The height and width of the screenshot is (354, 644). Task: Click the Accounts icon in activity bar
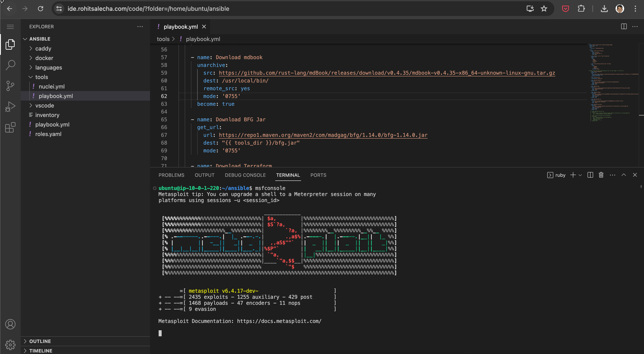[10, 324]
